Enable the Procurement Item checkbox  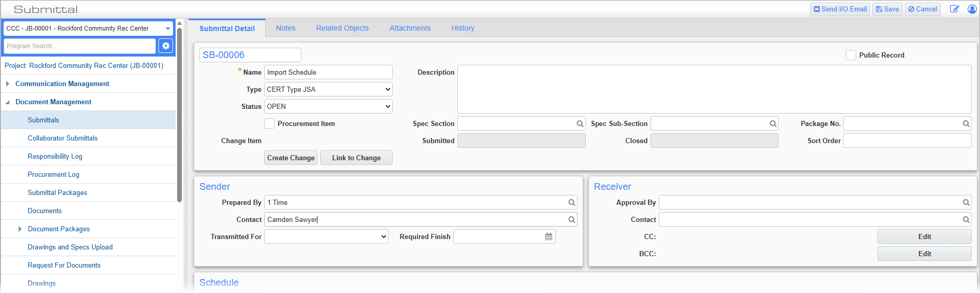click(269, 123)
